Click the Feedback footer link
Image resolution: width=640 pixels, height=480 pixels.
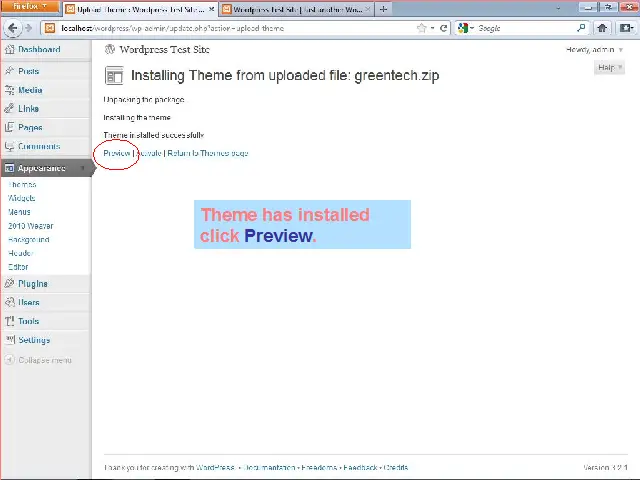coord(360,467)
